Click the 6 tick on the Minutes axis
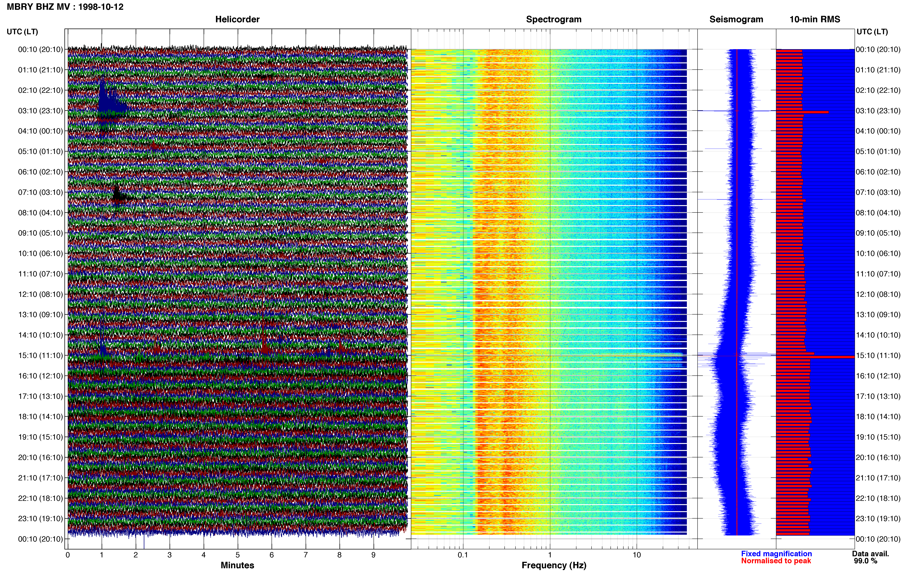This screenshot has height=578, width=924. [x=272, y=555]
